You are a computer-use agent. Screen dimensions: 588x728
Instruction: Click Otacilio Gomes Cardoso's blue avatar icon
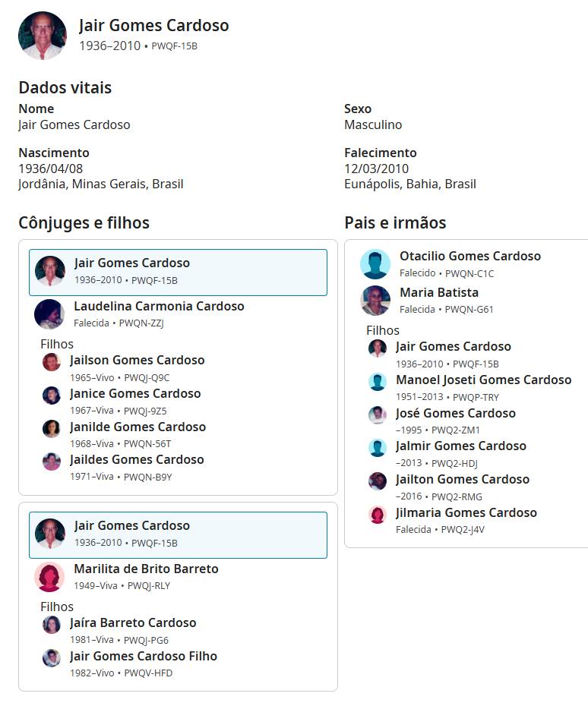click(x=375, y=264)
